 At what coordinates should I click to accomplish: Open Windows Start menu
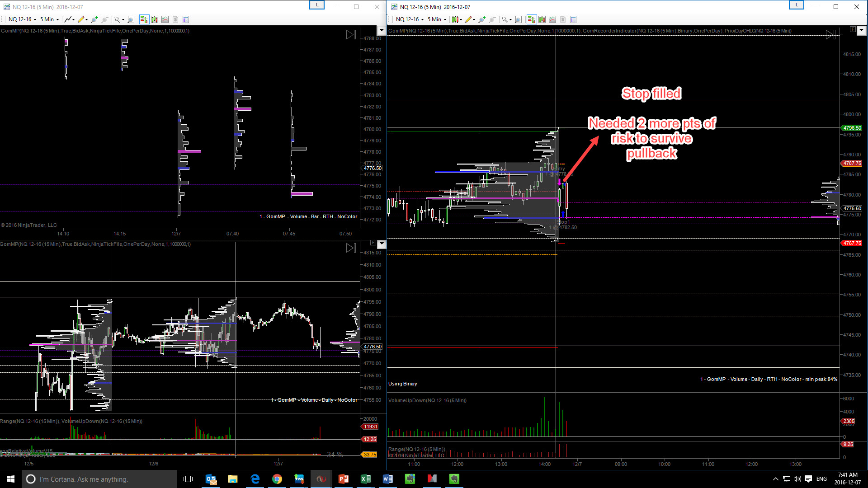(x=11, y=479)
